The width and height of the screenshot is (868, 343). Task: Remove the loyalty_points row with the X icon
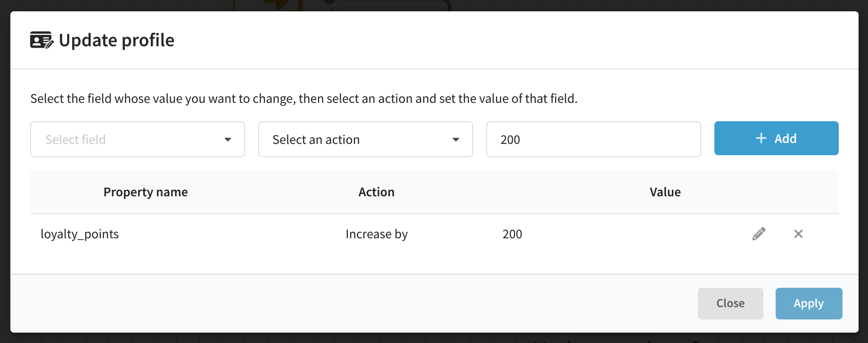(x=798, y=234)
